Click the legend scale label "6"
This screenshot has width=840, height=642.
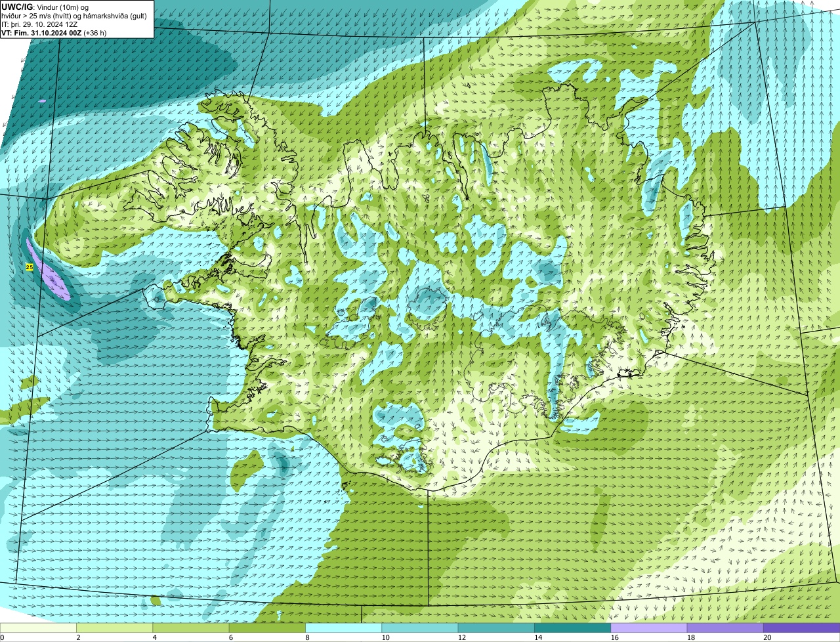[230, 637]
